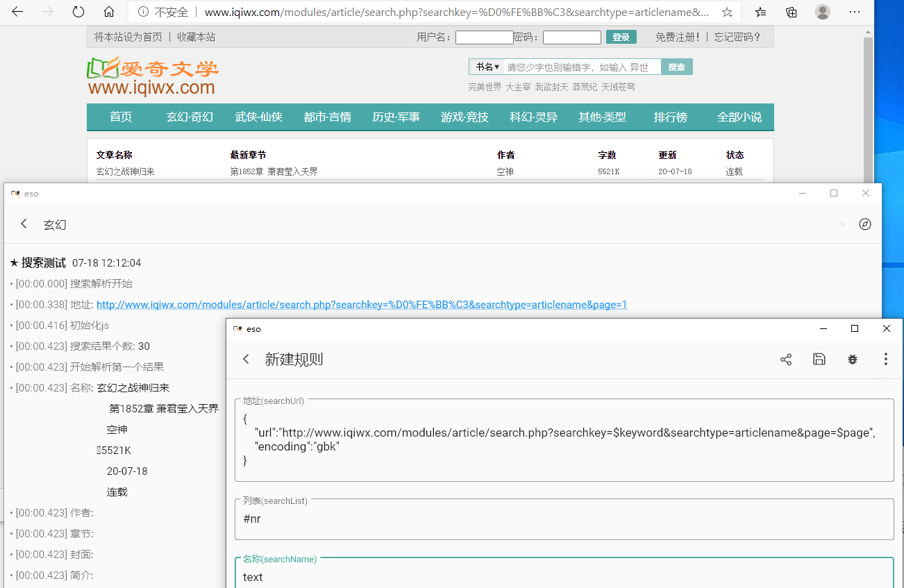Open the 书名 search type dropdown
Viewport: 904px width, 588px height.
tap(487, 67)
